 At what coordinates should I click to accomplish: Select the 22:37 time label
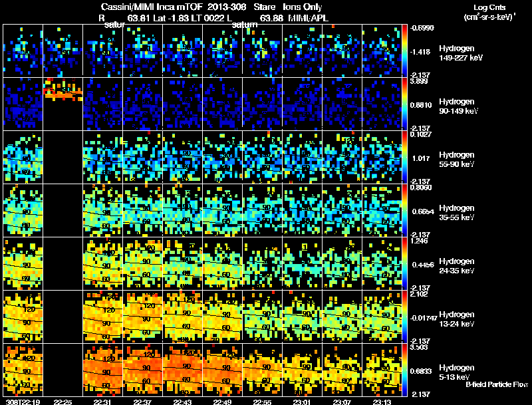[143, 402]
